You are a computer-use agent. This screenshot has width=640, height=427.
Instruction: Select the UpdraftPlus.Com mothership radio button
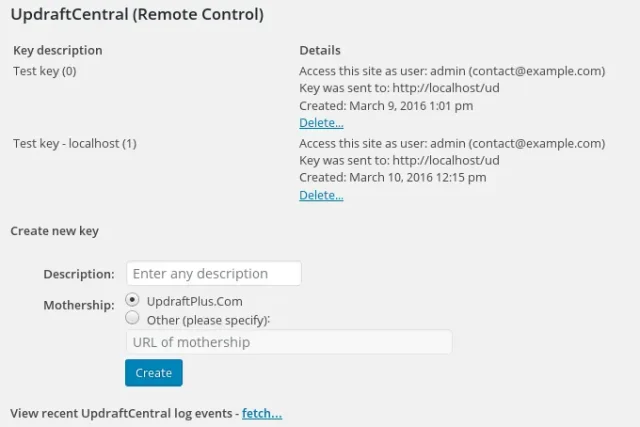coord(133,300)
